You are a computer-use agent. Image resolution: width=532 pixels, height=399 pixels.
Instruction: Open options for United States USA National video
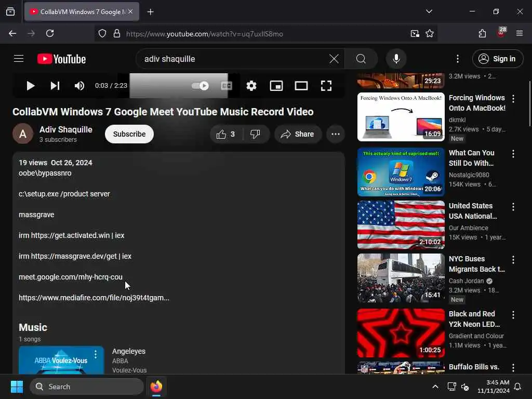click(513, 207)
